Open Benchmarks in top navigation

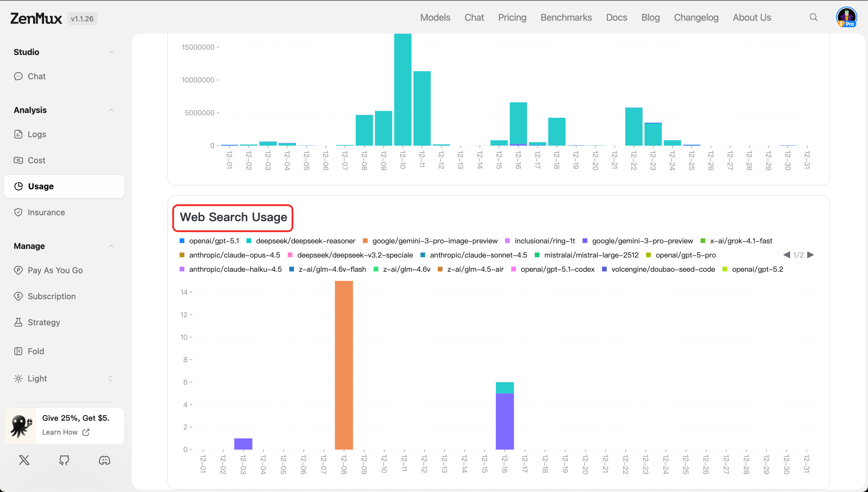[566, 17]
